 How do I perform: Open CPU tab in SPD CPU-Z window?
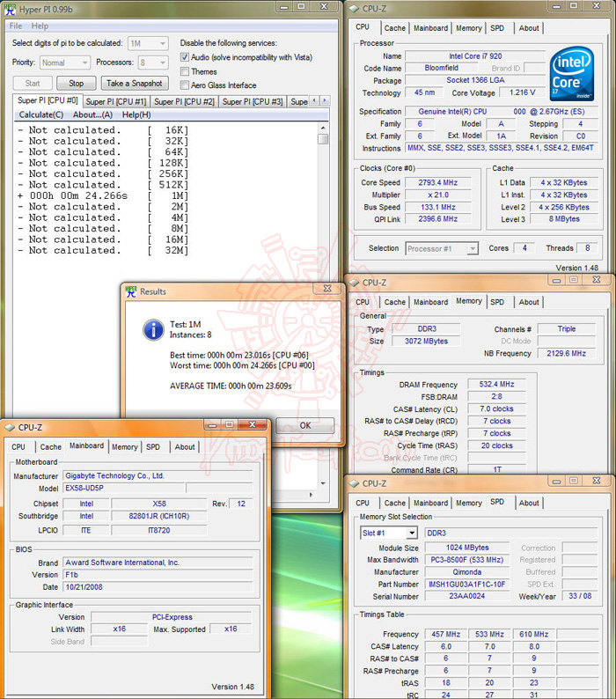click(363, 504)
